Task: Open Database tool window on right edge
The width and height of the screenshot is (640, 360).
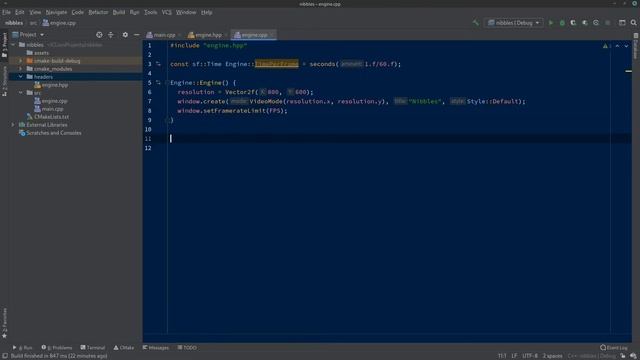Action: point(636,46)
